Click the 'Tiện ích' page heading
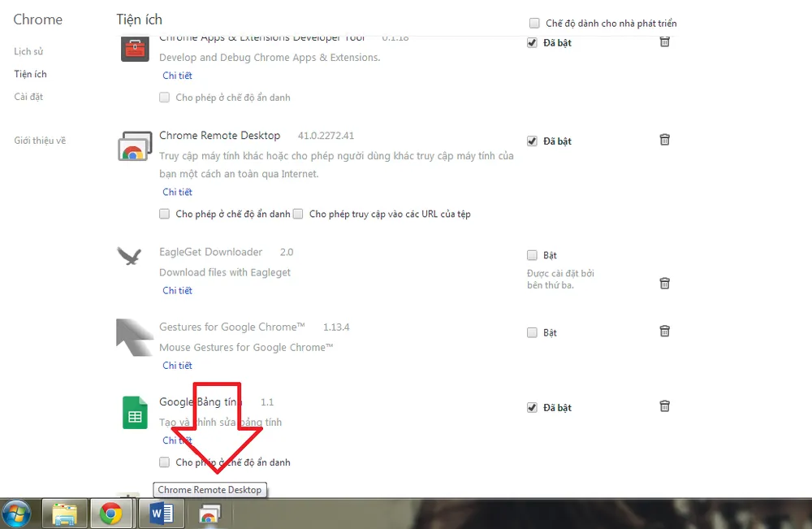812x529 pixels. click(140, 20)
